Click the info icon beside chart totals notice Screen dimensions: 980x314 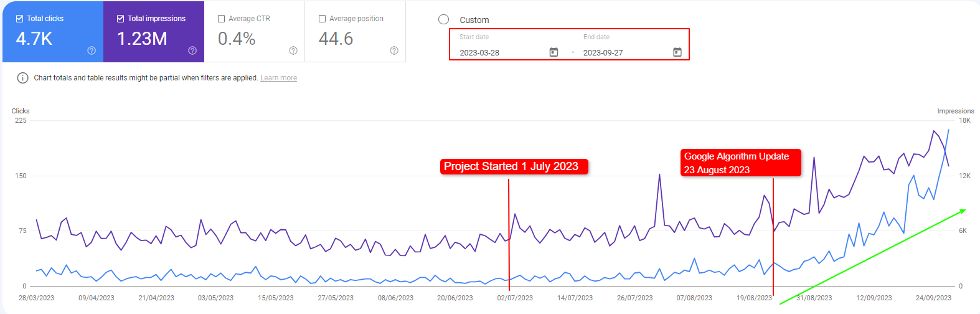22,78
